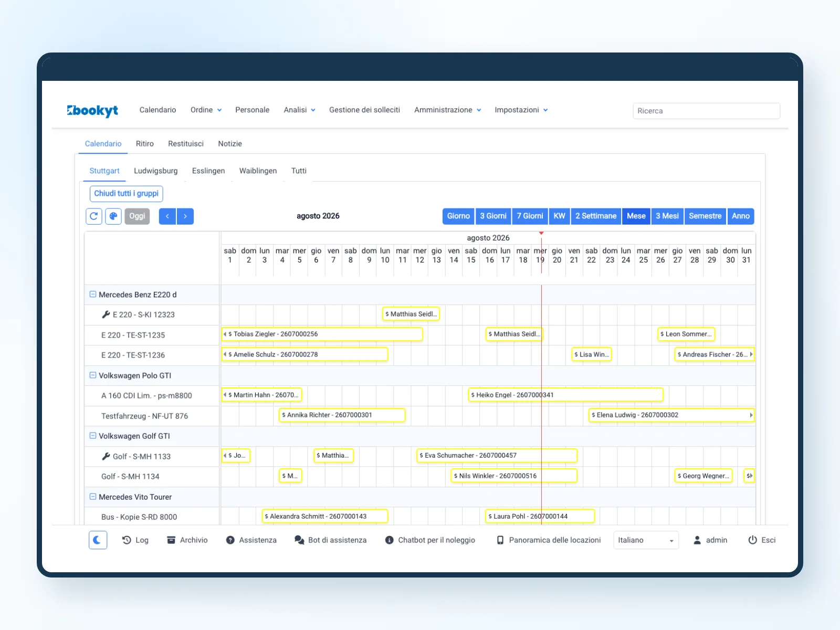Collapse the Volkswagen Golf GTI group
The width and height of the screenshot is (840, 630).
(93, 436)
